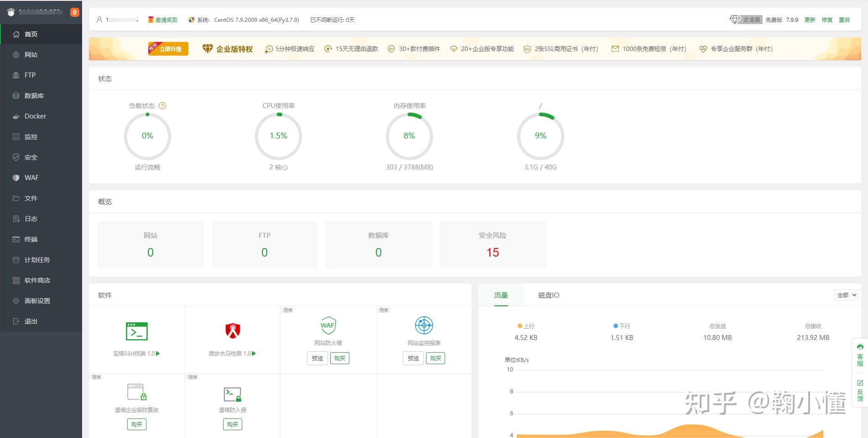Viewport: 868px width, 438px height.
Task: Click the 更新 link in header
Action: (x=810, y=20)
